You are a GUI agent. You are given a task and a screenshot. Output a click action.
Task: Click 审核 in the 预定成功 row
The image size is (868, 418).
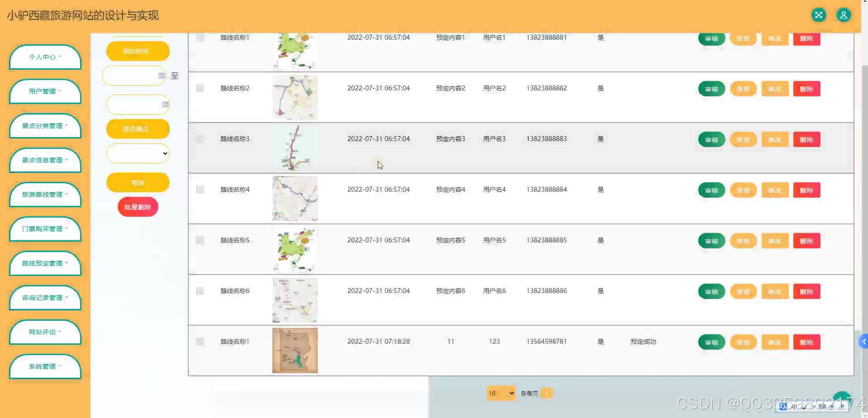click(711, 342)
